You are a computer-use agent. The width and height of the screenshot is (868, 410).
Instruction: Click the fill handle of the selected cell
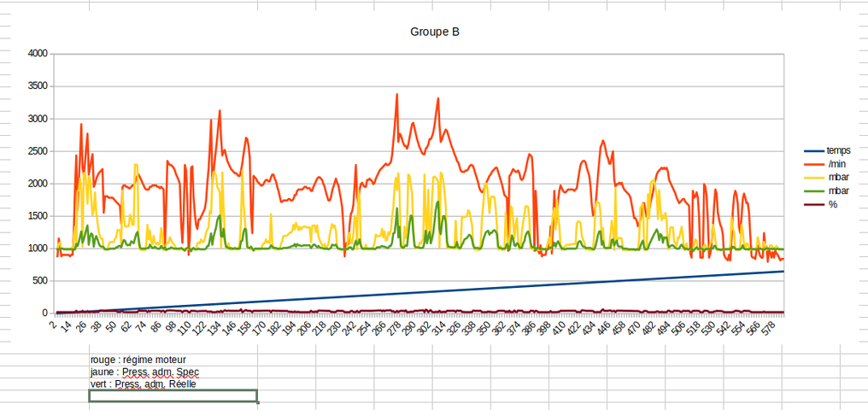(257, 401)
